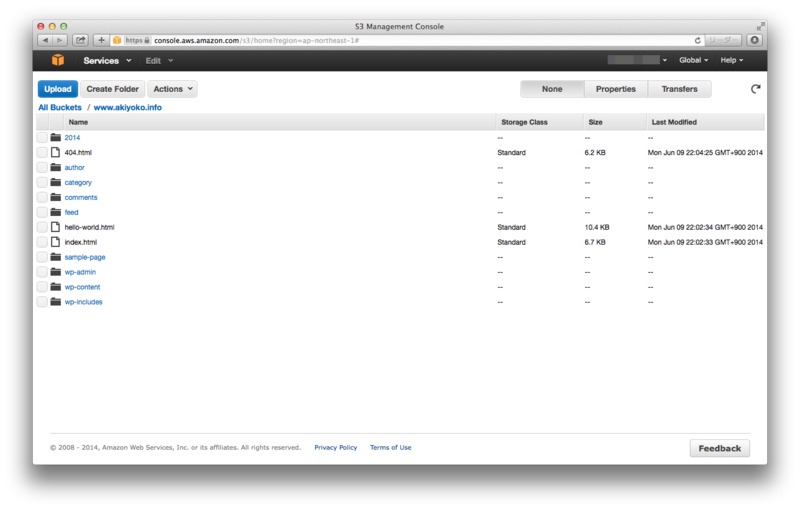The height and width of the screenshot is (510, 800).
Task: Click file icon for 404.html
Action: coord(55,152)
